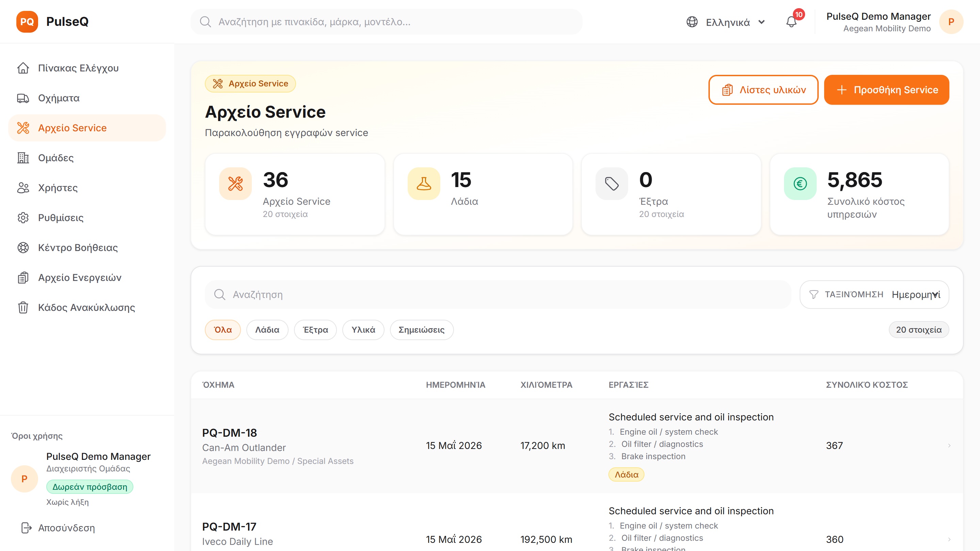Click the Χρήστες users icon
This screenshot has height=551, width=980.
click(x=23, y=188)
